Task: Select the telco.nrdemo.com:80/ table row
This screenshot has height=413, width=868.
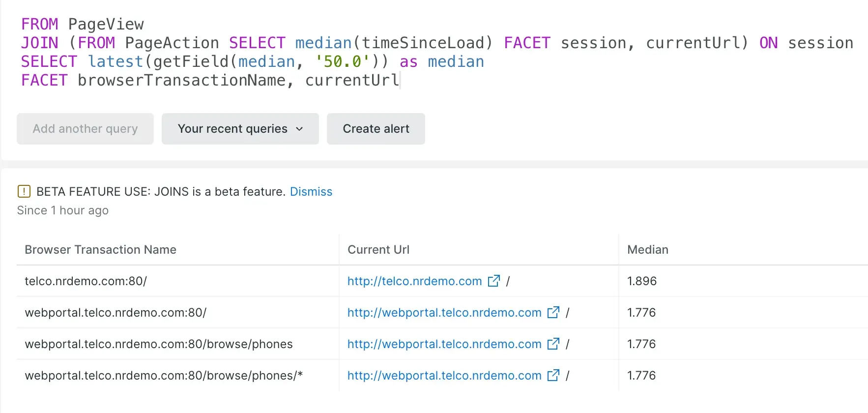Action: tap(86, 281)
